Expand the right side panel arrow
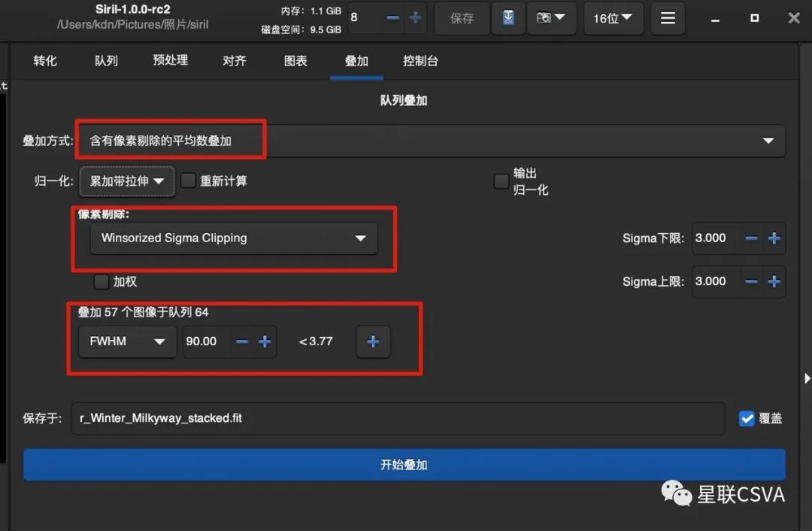This screenshot has height=531, width=812. 807,379
